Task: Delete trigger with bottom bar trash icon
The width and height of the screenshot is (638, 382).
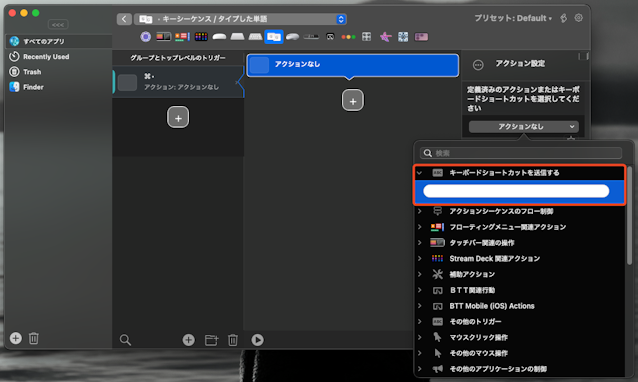Action: click(x=233, y=340)
